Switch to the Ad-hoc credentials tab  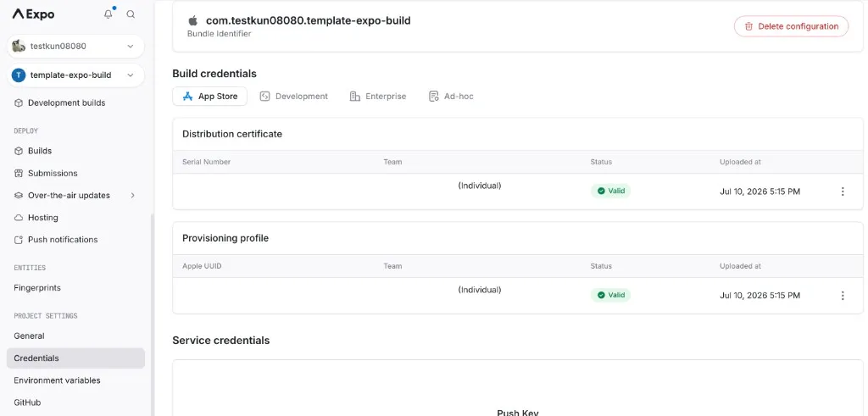pyautogui.click(x=451, y=97)
